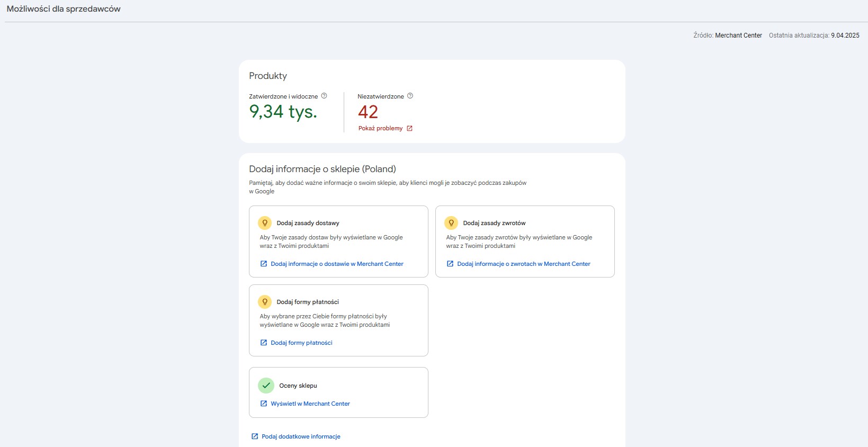Click Podaj dodatkowe informacje link
Image resolution: width=868 pixels, height=447 pixels.
(x=301, y=436)
